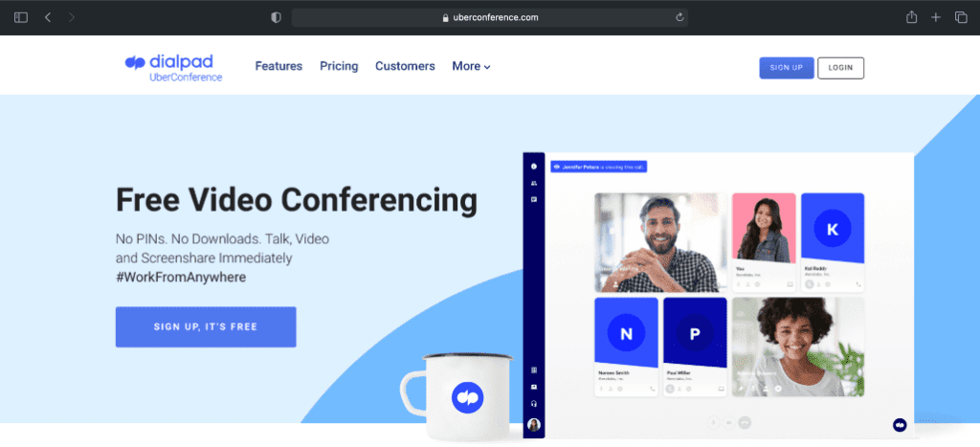
Task: Open a new browser tab
Action: tap(936, 17)
